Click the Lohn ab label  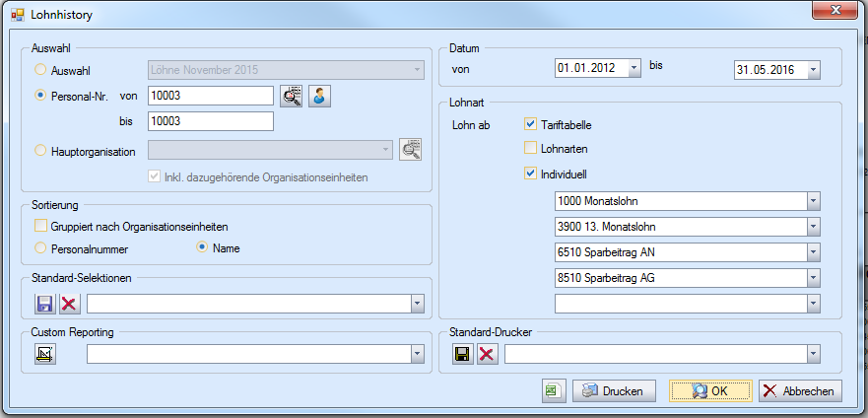tap(471, 125)
